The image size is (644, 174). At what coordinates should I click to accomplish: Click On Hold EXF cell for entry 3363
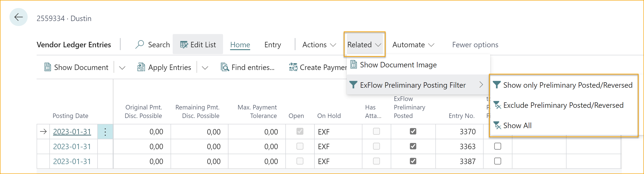(x=338, y=147)
